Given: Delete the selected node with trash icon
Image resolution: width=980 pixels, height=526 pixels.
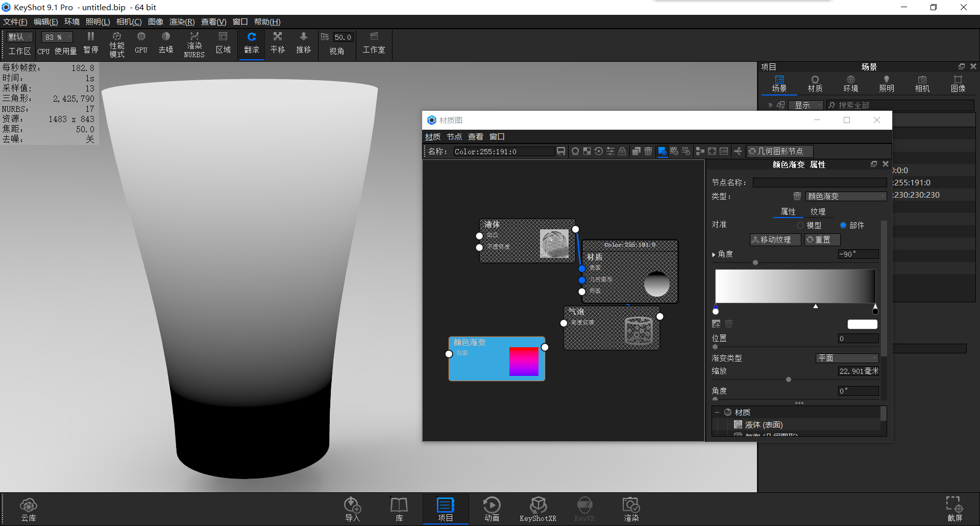Looking at the screenshot, I should point(648,151).
